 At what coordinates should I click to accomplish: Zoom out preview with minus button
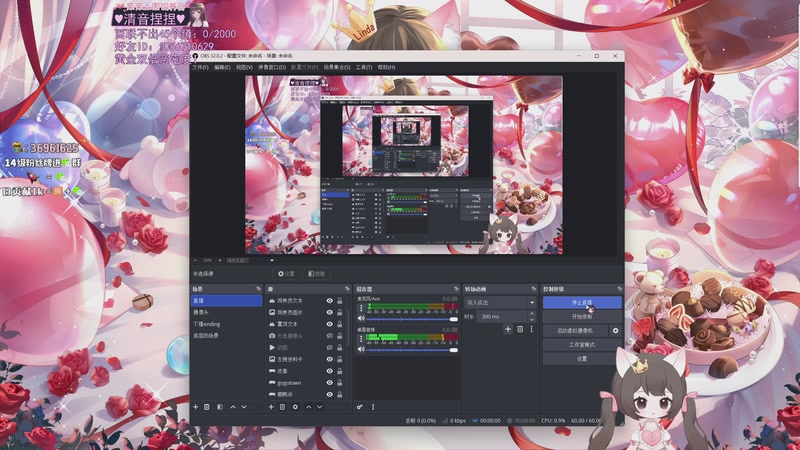pos(195,260)
